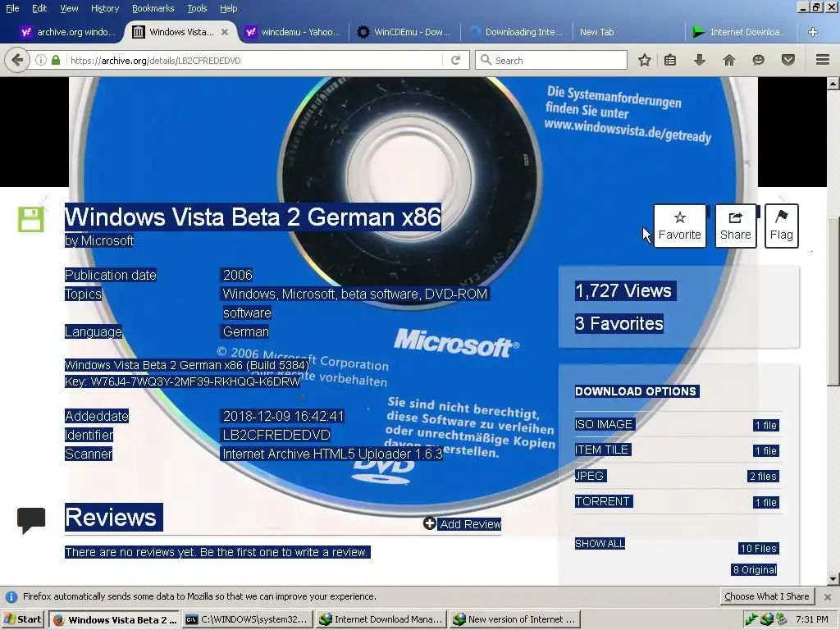Click the page scrollbar up arrow
The image size is (840, 630).
[x=833, y=84]
